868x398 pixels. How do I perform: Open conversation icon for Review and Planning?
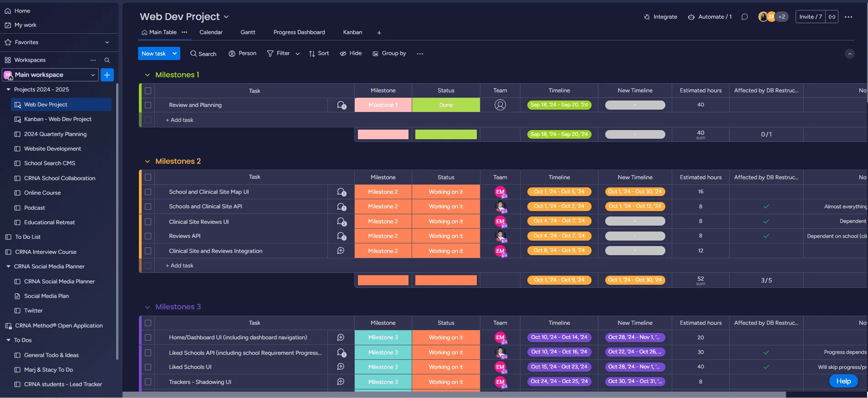coord(341,105)
